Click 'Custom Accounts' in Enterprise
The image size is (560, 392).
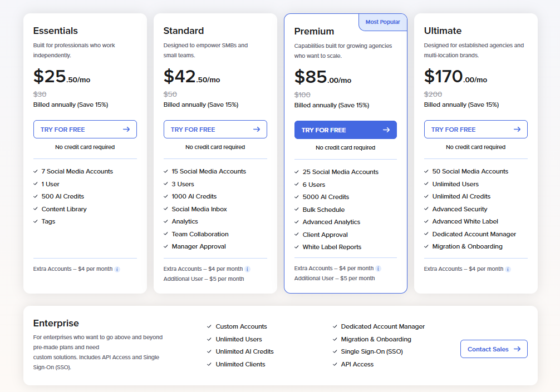tap(241, 327)
